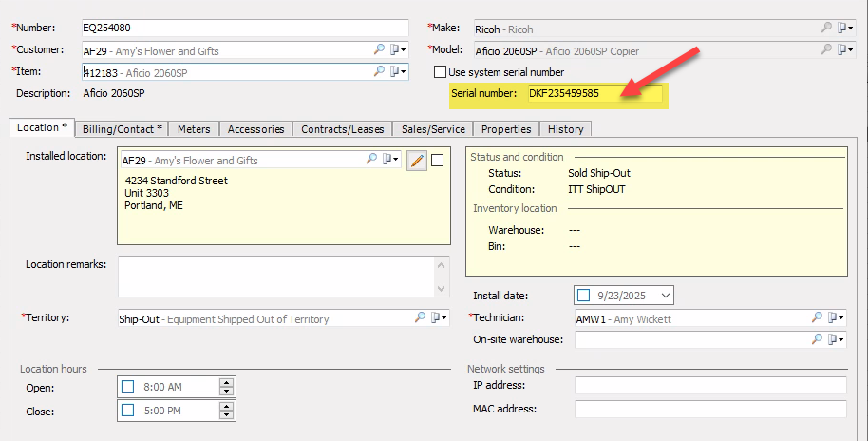This screenshot has width=868, height=441.
Task: Click the Make field magnifier search icon
Action: pyautogui.click(x=826, y=28)
